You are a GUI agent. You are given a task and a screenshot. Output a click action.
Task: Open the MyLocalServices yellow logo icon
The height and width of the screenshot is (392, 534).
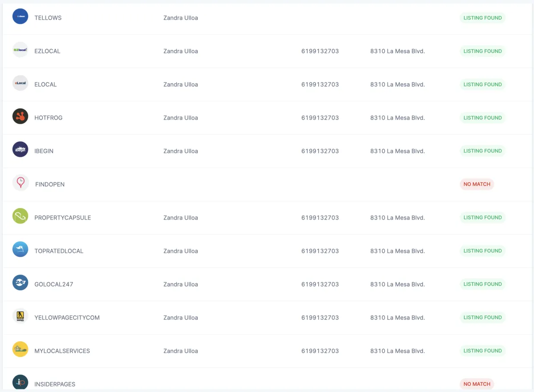pyautogui.click(x=20, y=349)
